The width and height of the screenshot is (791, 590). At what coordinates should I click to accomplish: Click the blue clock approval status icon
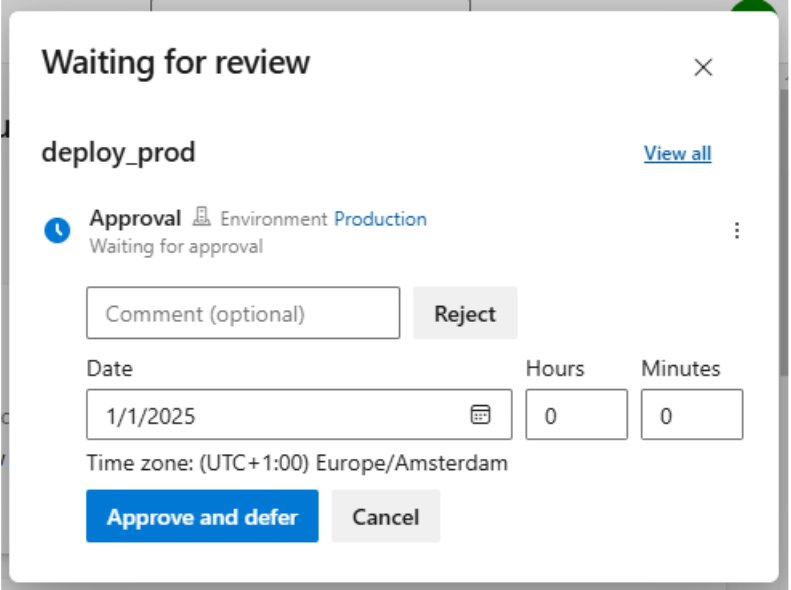coord(58,230)
